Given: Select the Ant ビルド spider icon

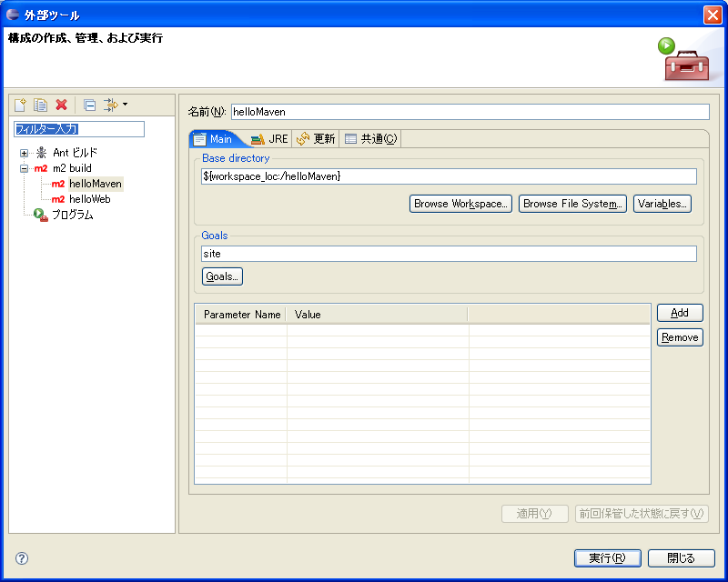Looking at the screenshot, I should [x=41, y=153].
